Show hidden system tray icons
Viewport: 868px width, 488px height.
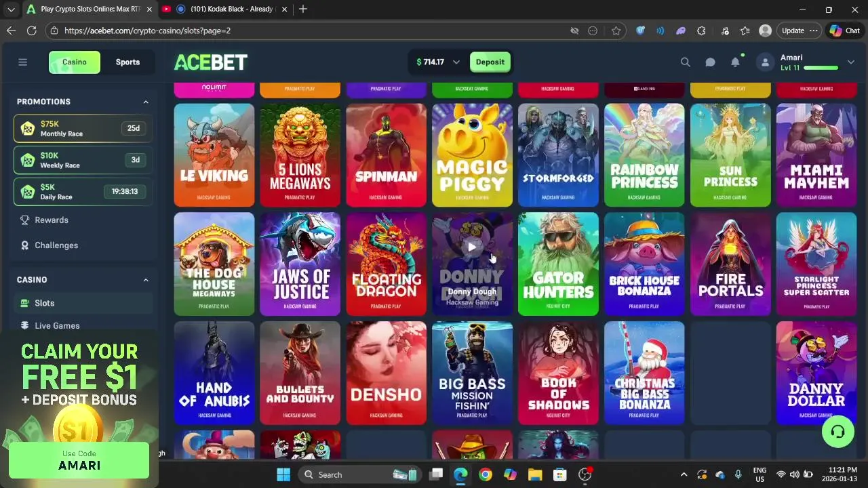point(684,474)
